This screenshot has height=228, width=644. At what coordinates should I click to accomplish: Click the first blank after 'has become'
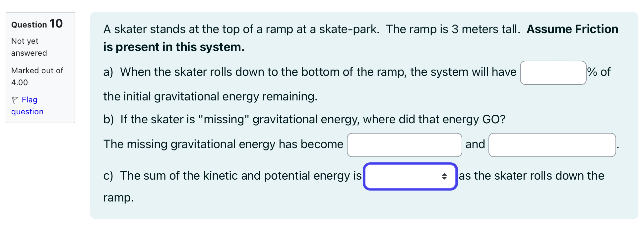[x=404, y=145]
